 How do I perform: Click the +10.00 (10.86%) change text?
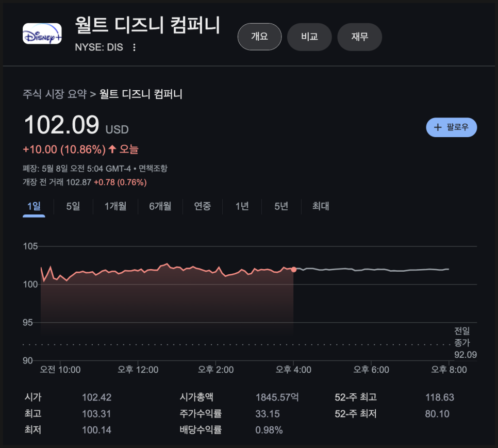click(64, 149)
